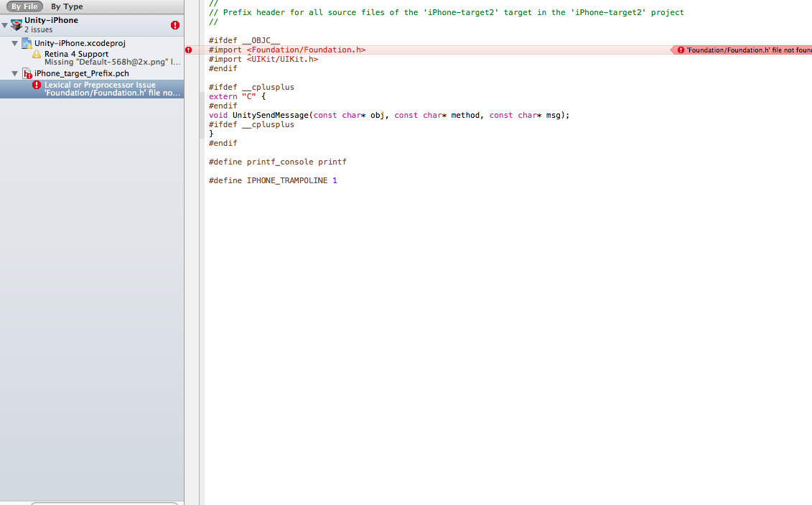
Task: Click the gutter error marker beside Foundation import
Action: [x=189, y=50]
